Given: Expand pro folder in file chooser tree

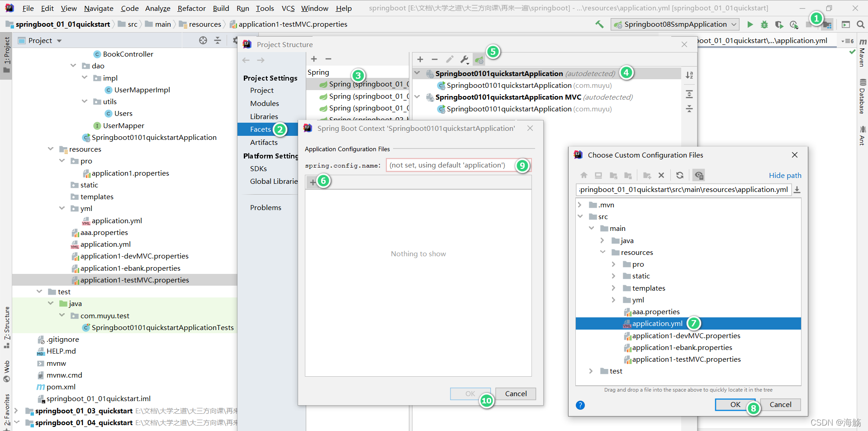Looking at the screenshot, I should click(613, 264).
